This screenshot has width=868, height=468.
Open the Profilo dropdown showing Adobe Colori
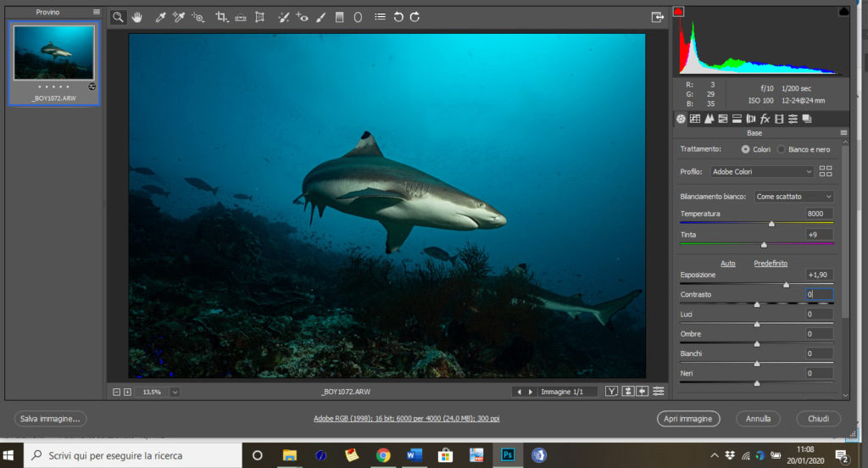click(x=762, y=171)
